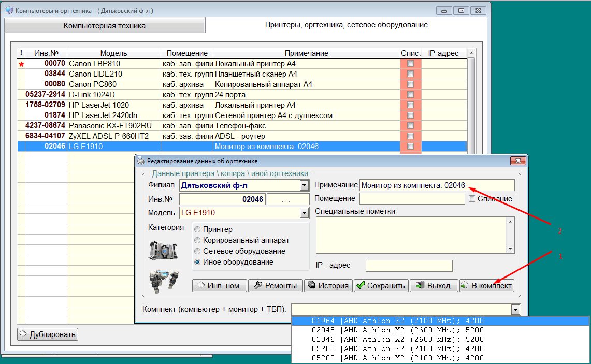Choose 02046 AMD Athlon X2 (2600 MHz) from the list
591x364 pixels.
click(440, 340)
